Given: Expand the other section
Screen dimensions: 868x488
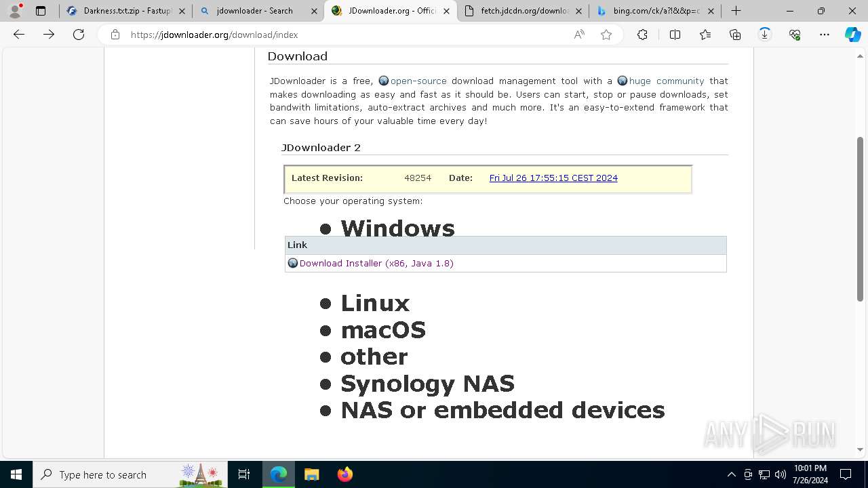Looking at the screenshot, I should pos(374,357).
